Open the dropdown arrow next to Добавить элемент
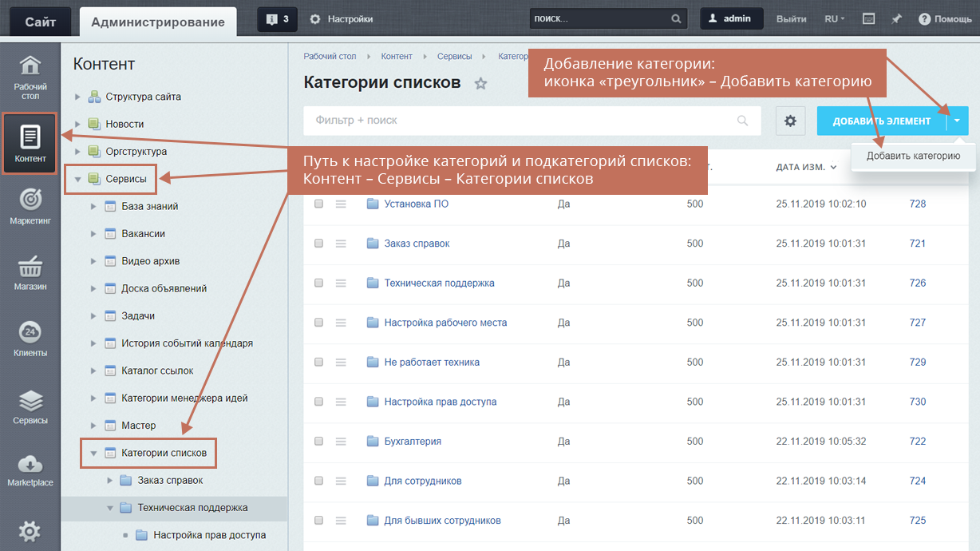Viewport: 980px width, 551px height. click(958, 121)
